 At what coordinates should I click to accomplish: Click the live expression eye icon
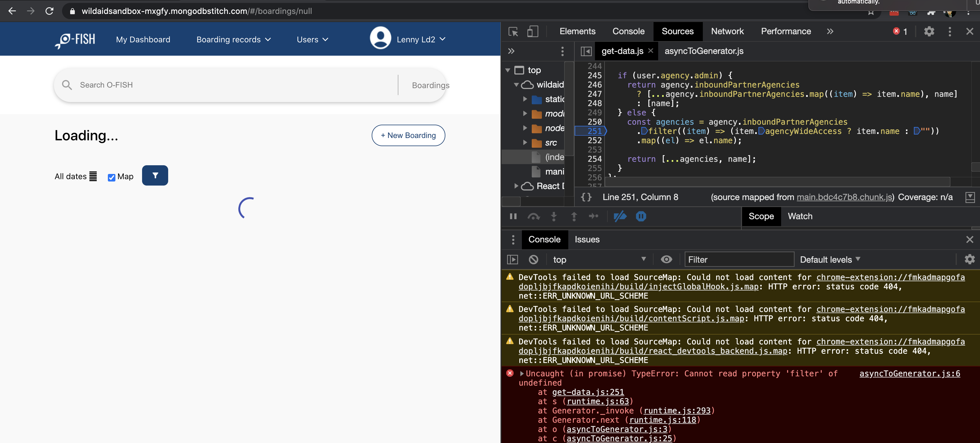[666, 259]
